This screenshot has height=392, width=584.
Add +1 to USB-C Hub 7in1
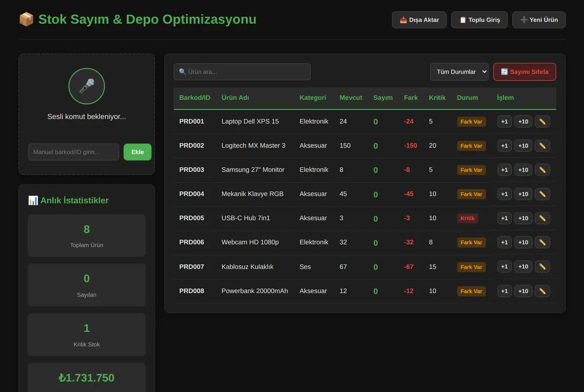504,218
